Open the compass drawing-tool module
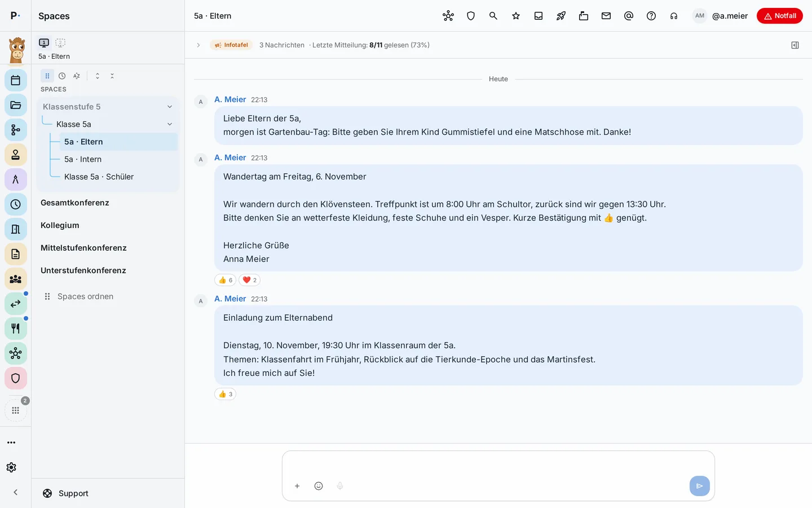 [x=16, y=179]
